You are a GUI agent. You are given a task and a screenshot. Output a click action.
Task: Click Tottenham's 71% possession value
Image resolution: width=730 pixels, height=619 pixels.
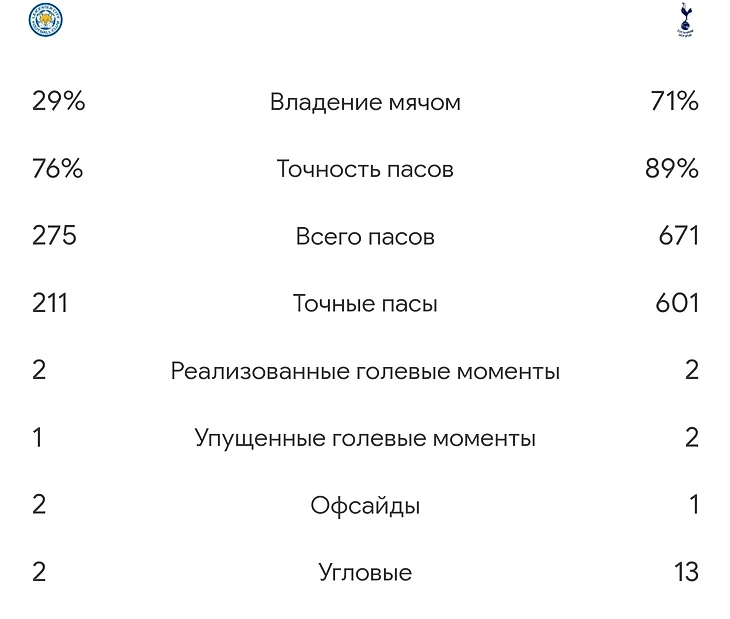point(674,101)
